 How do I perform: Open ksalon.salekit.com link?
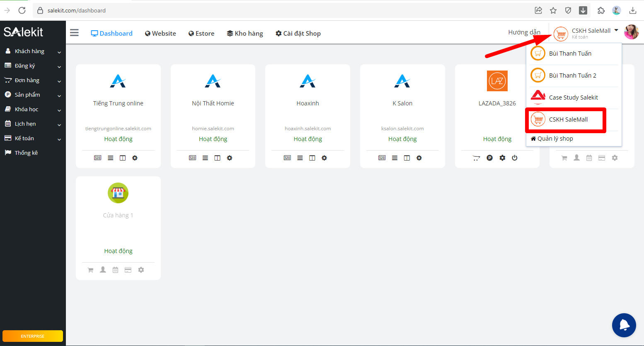pos(402,129)
